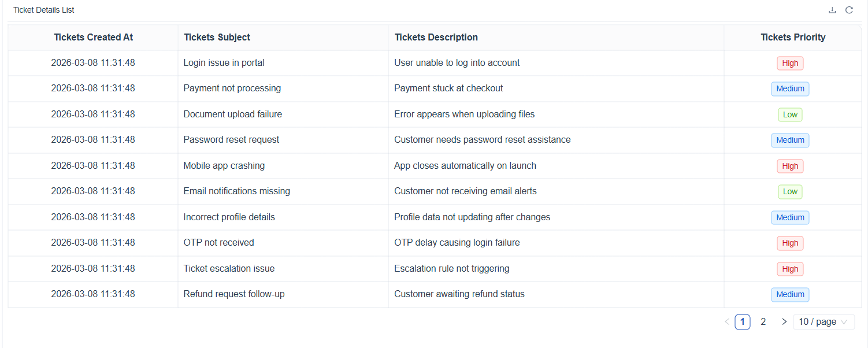Screen dimensions: 868x348
Task: Click the Medium tag for Payment not processing
Action: tap(790, 89)
